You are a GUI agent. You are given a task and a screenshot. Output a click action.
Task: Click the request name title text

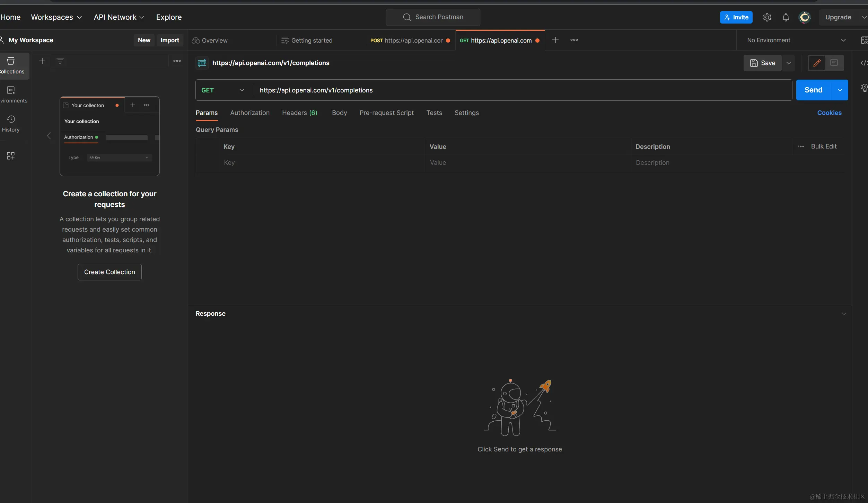271,63
